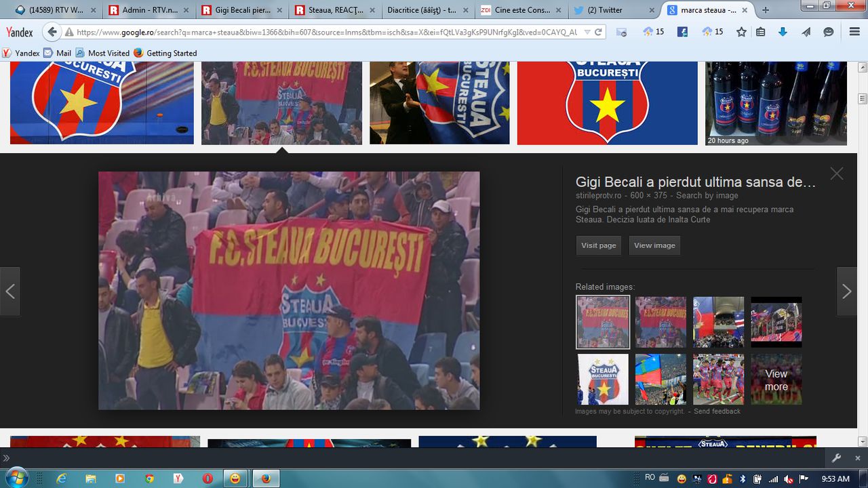Expand the find bar double chevron

6,457
